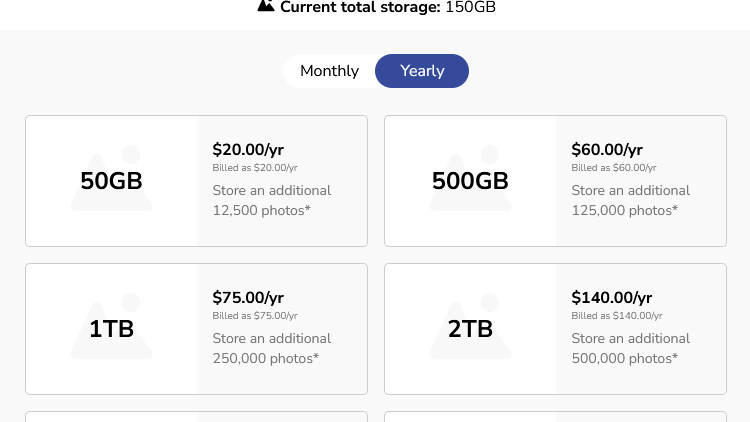Choose the $60.00/yr plan price

pos(607,149)
